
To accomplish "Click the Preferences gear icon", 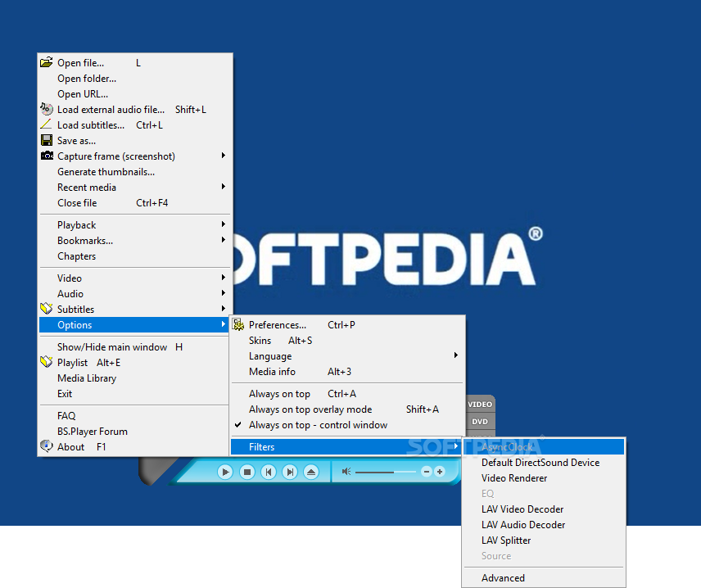I will pyautogui.click(x=238, y=324).
